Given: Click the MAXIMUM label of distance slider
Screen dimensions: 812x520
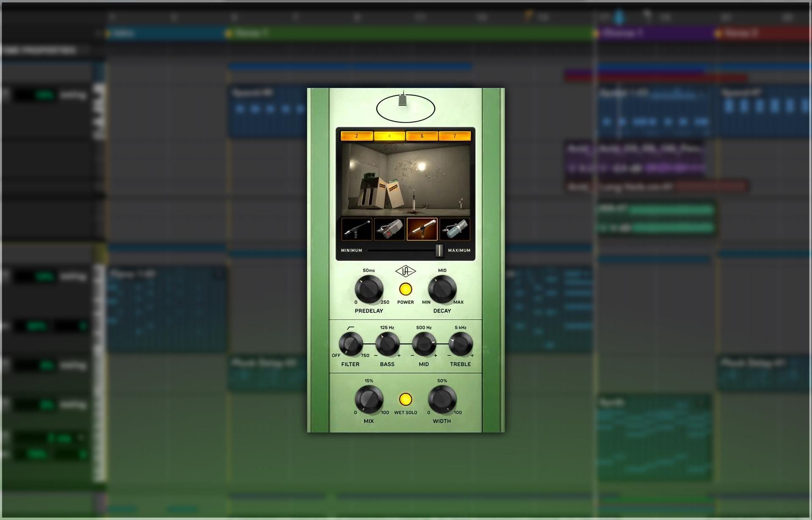Looking at the screenshot, I should pos(459,250).
